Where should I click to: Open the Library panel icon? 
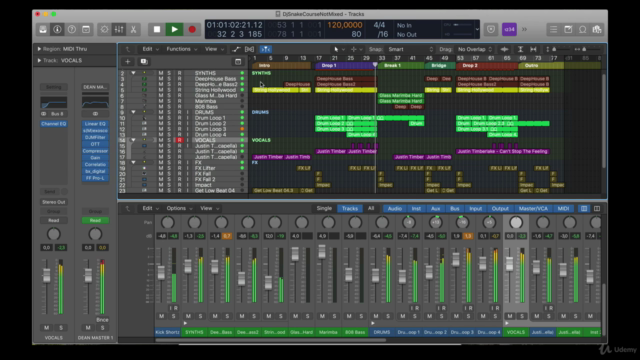(x=43, y=29)
